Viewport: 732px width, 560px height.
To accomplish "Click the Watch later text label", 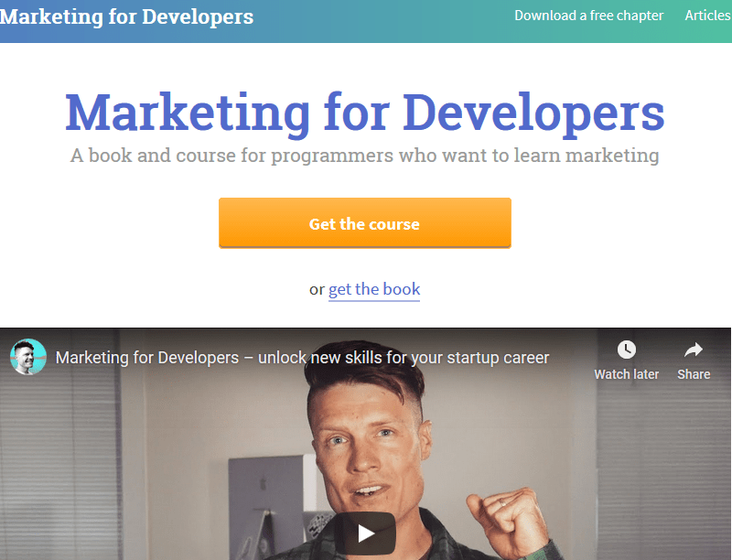I will click(x=626, y=374).
